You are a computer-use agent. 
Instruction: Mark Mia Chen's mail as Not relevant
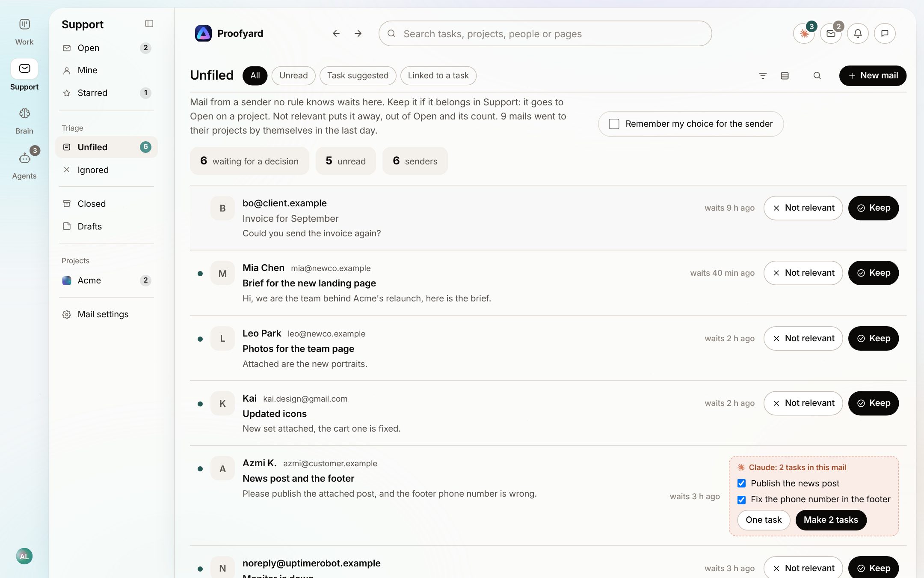(x=803, y=273)
